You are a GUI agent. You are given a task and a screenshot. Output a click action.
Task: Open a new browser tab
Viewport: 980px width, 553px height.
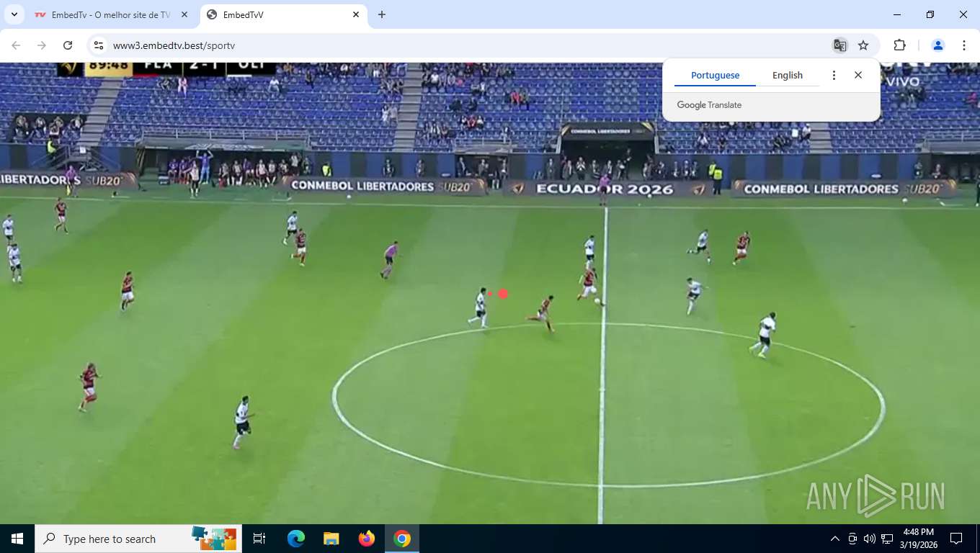382,14
